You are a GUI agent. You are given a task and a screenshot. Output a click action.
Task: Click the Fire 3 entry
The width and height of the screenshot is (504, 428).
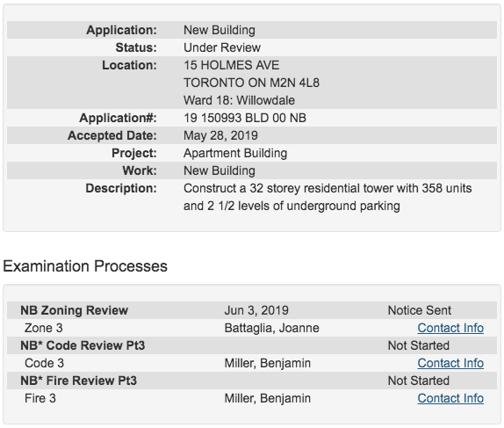40,398
